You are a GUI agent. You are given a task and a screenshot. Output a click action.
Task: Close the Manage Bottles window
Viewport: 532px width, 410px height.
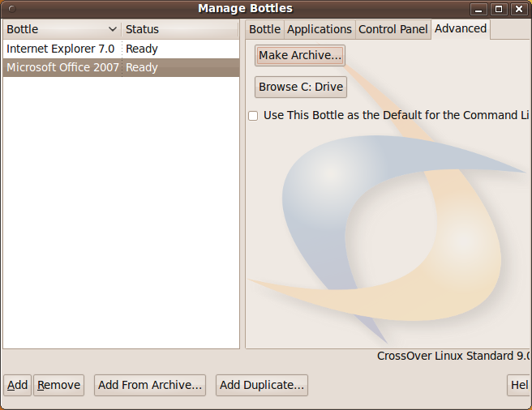(519, 9)
